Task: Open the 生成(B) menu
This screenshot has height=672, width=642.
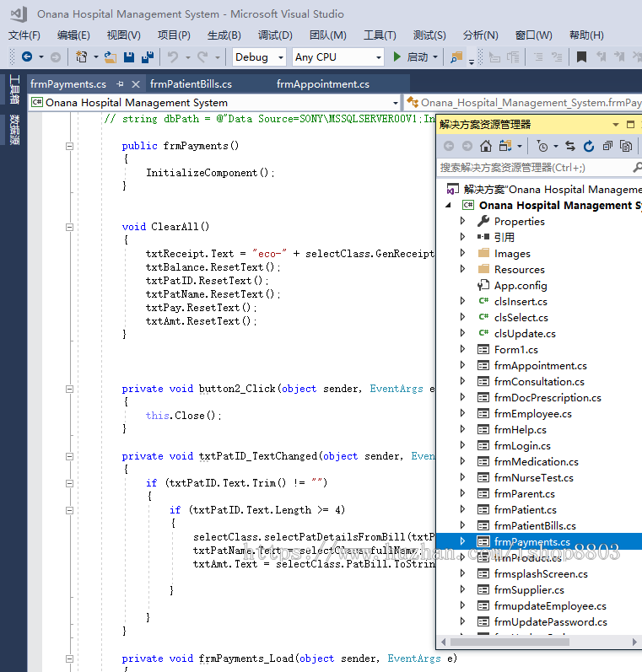Action: [x=224, y=35]
